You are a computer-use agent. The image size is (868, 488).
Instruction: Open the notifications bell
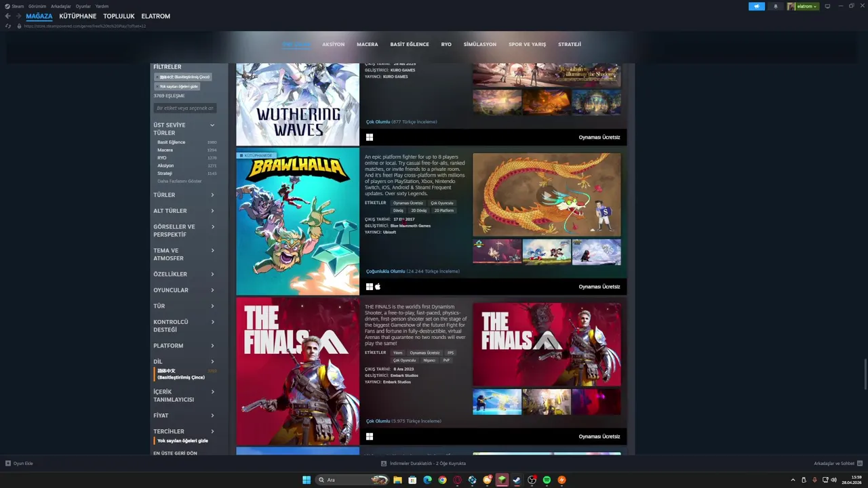pyautogui.click(x=776, y=6)
